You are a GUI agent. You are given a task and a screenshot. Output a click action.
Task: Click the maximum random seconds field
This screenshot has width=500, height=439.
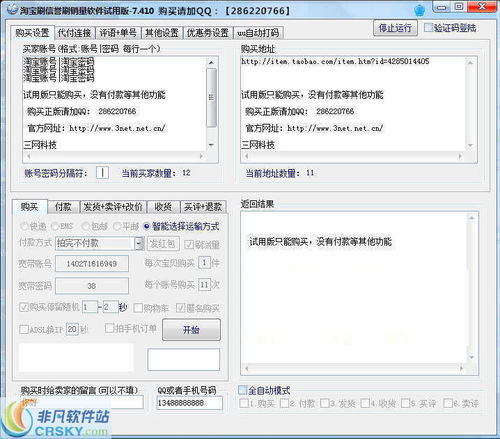[110, 307]
